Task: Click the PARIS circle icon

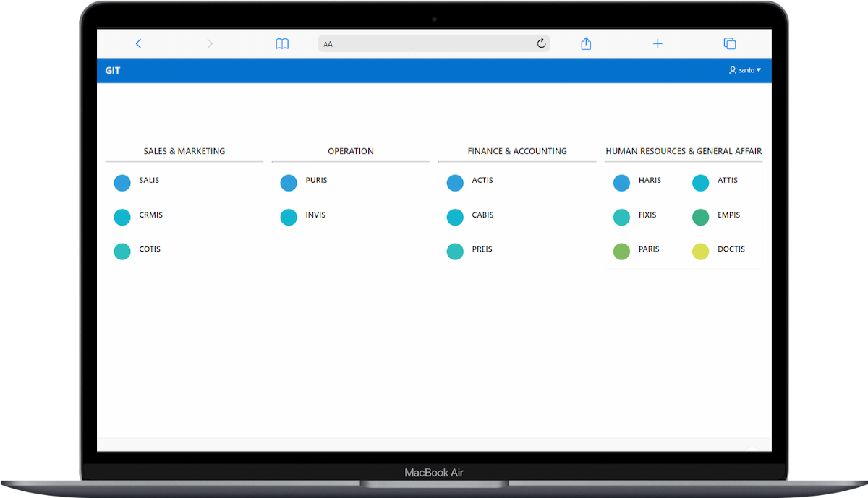Action: [x=621, y=252]
